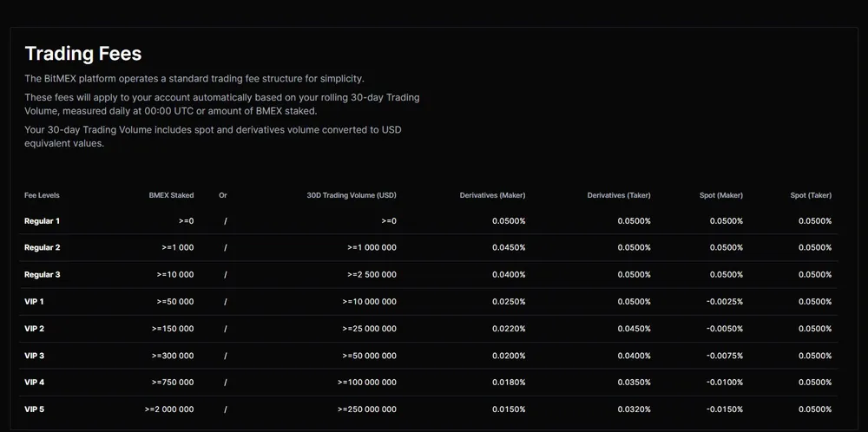Select the VIP 4 row label

point(35,383)
